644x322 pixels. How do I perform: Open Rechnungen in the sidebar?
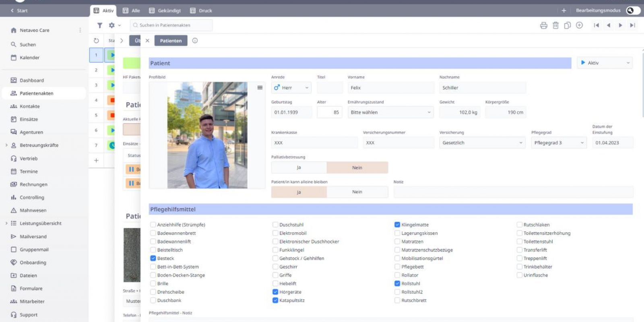click(33, 184)
